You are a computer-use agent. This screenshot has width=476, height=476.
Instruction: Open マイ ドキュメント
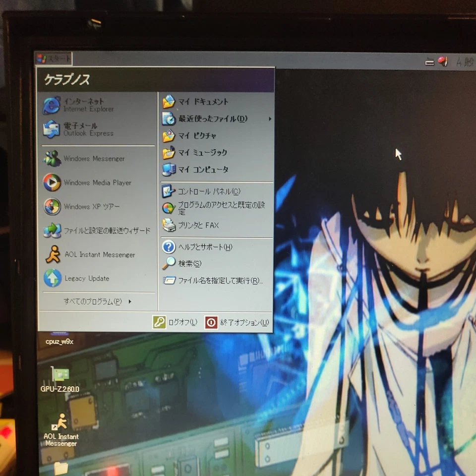pos(203,102)
